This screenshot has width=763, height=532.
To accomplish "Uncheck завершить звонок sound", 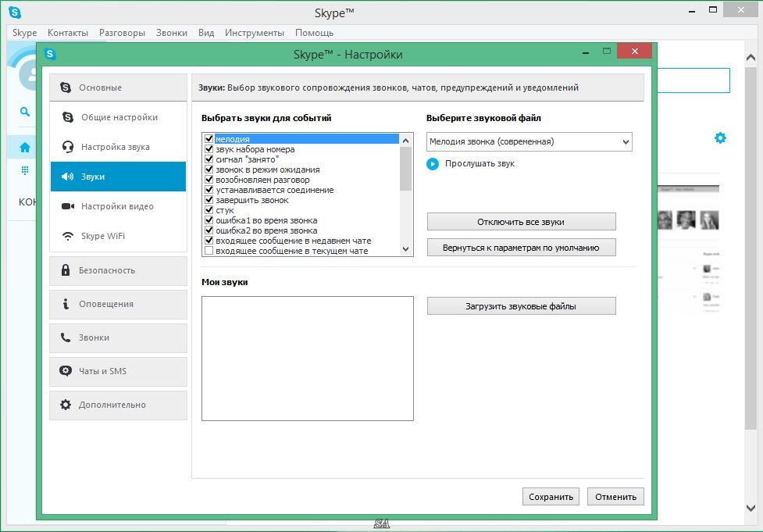I will tap(209, 200).
